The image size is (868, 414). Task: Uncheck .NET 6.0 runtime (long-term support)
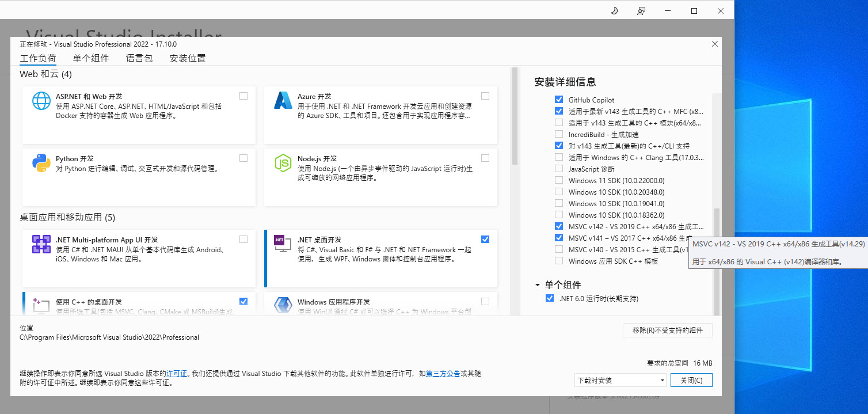[x=550, y=298]
